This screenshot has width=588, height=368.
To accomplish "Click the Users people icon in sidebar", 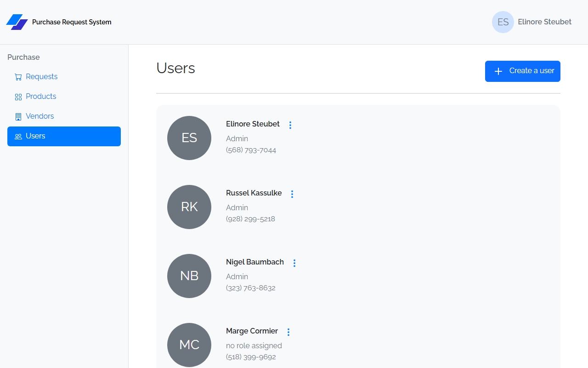I will point(18,136).
